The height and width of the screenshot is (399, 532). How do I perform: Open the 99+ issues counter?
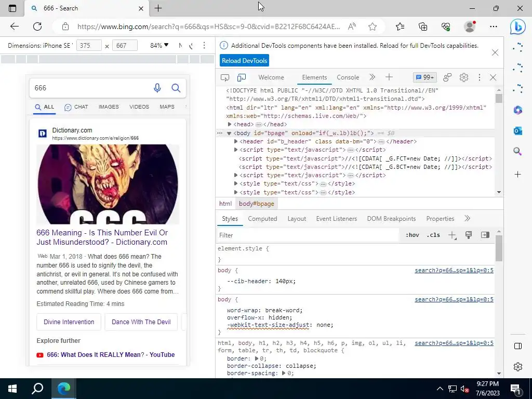click(x=425, y=77)
